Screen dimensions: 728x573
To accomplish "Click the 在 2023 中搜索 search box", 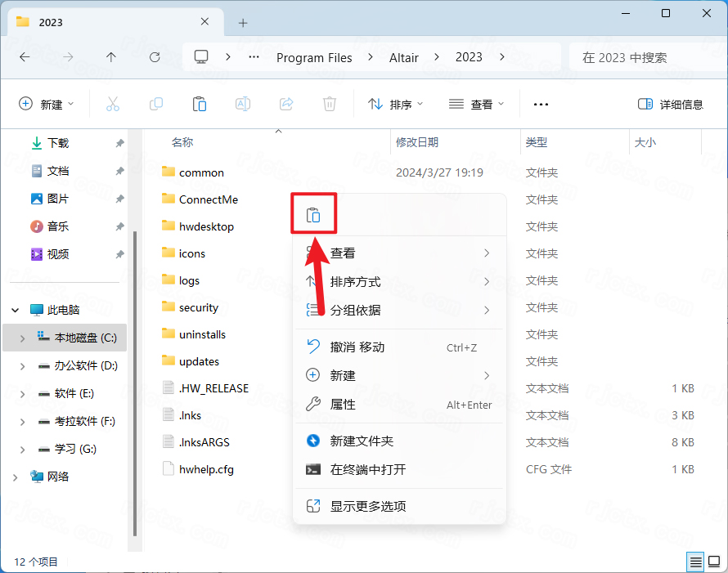I will [638, 57].
